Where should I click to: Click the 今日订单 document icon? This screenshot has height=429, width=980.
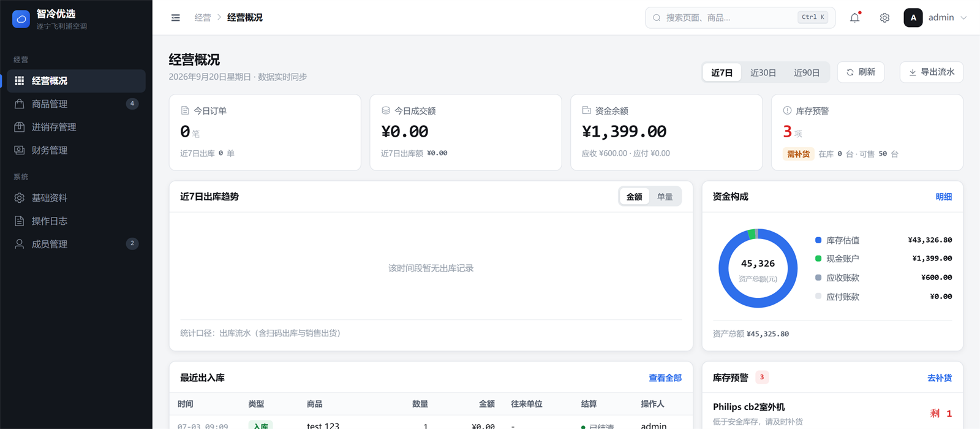pyautogui.click(x=185, y=111)
